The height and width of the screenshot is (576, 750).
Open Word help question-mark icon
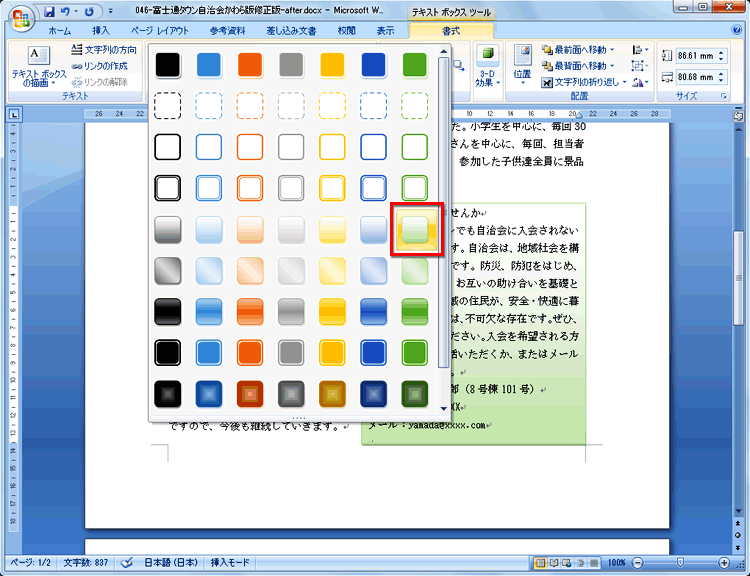pos(737,30)
